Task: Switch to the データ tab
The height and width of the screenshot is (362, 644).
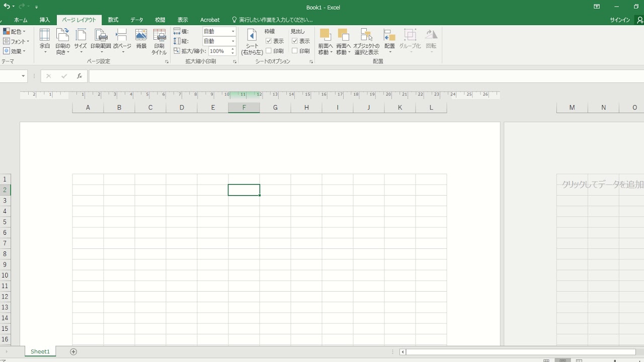Action: (137, 20)
